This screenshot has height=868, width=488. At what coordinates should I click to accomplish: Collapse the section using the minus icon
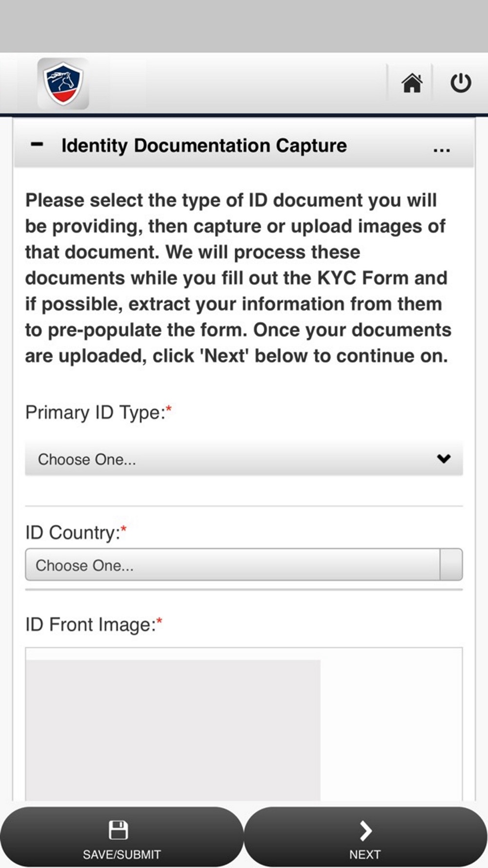[x=37, y=145]
